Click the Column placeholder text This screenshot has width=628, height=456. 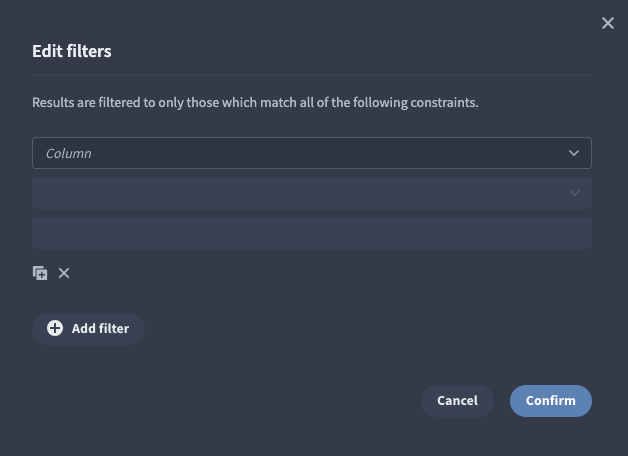[68, 153]
